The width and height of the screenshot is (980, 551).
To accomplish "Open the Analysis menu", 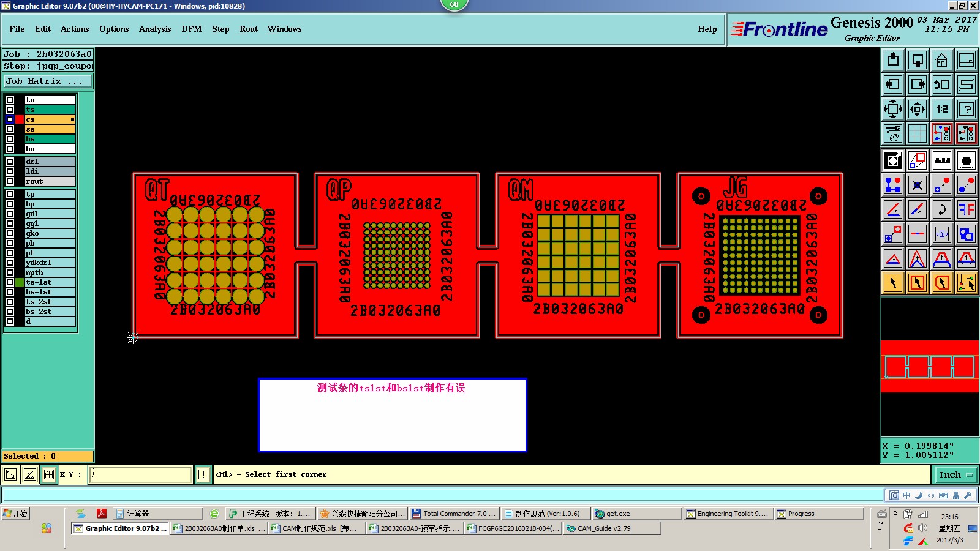I will 155,29.
